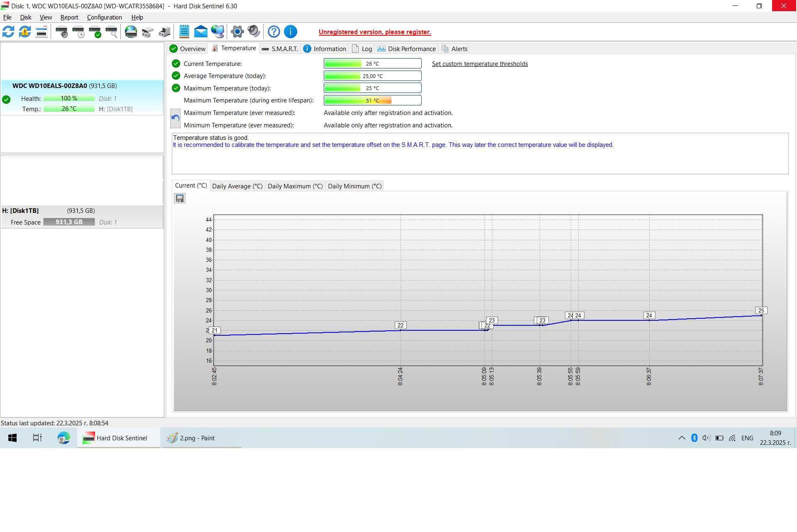This screenshot has width=797, height=532.
Task: Click the save chart floppy icon
Action: [x=180, y=198]
